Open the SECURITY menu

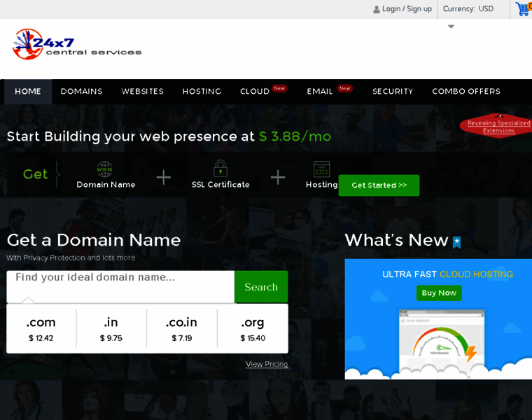[x=393, y=91]
